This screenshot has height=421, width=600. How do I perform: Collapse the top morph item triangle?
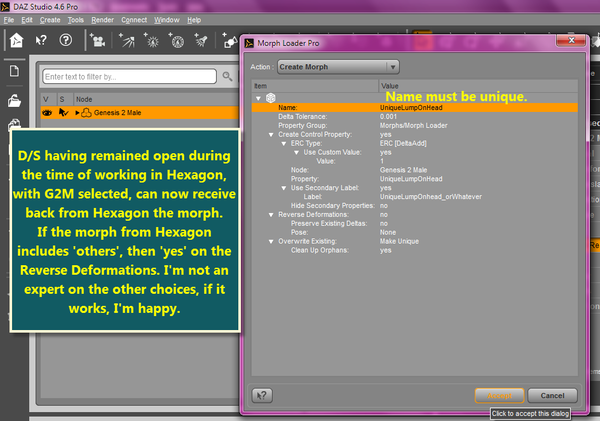[x=258, y=98]
